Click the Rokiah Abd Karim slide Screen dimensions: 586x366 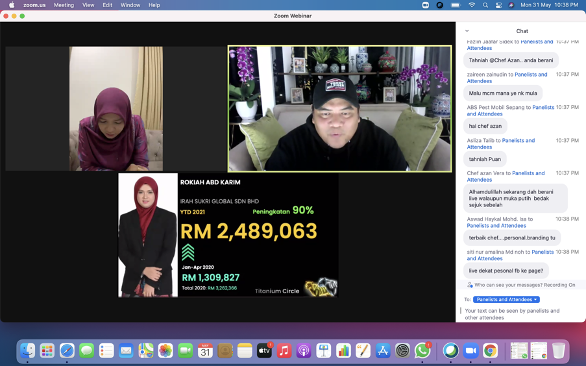(228, 235)
